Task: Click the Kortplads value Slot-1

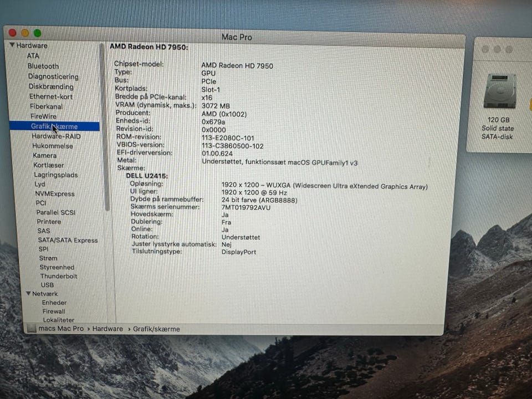Action: [211, 90]
